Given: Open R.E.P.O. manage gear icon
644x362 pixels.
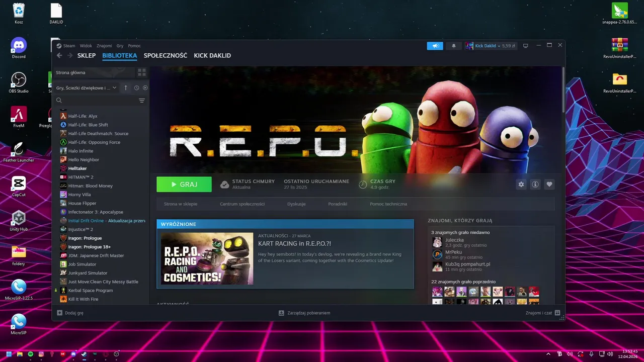Looking at the screenshot, I should click(x=521, y=185).
